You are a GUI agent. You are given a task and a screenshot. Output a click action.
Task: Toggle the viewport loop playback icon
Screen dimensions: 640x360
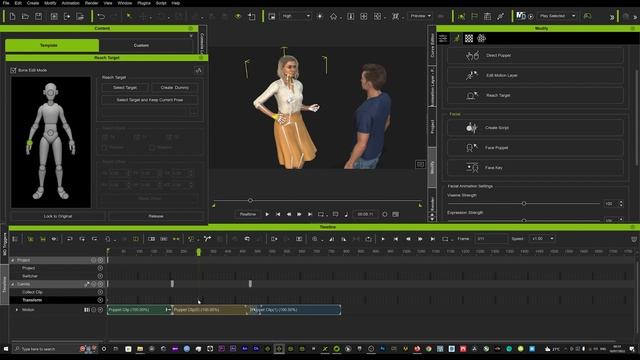click(321, 214)
